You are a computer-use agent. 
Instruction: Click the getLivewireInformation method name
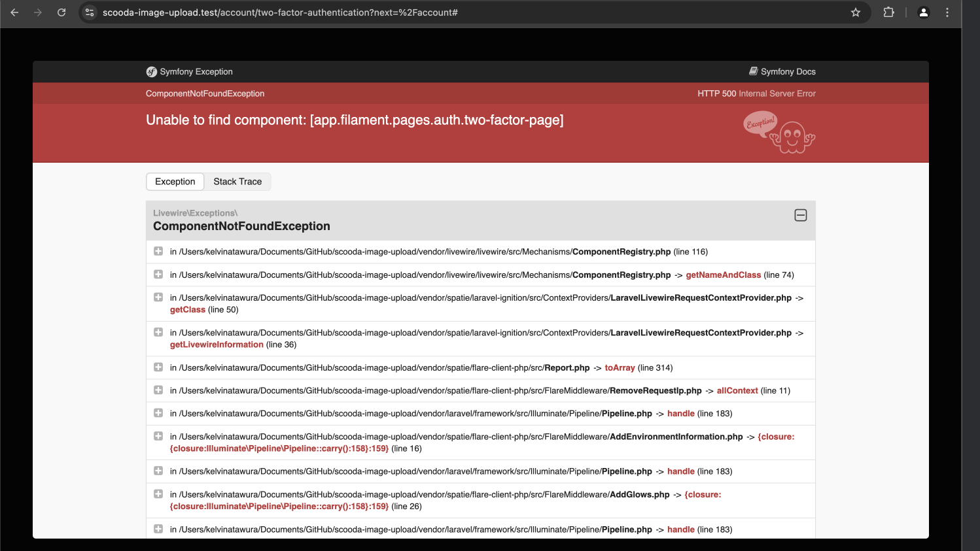coord(217,344)
